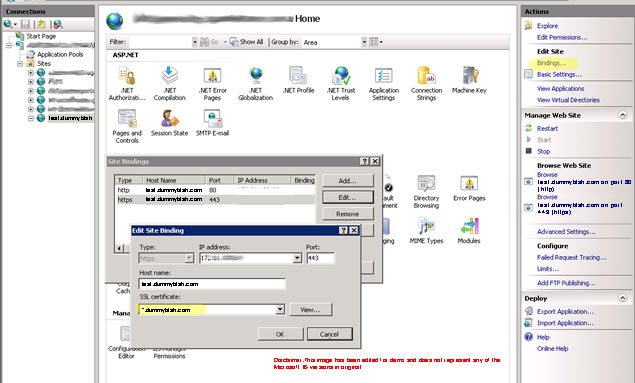Collapse the test.dummyblah site node
Viewport: 635px width, 383px height.
pyautogui.click(x=31, y=118)
